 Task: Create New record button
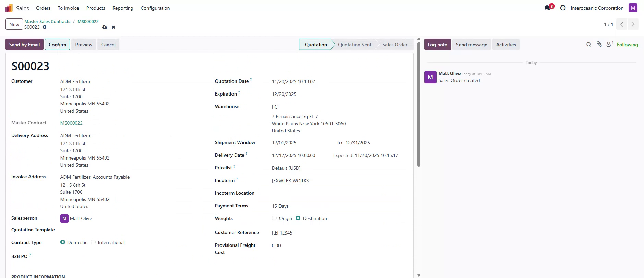point(14,24)
